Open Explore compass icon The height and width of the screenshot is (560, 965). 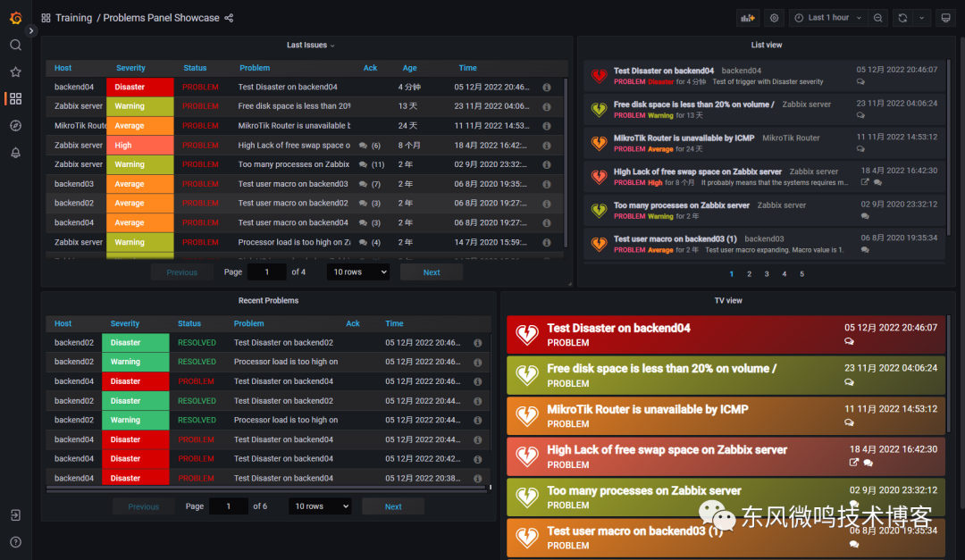tap(15, 126)
